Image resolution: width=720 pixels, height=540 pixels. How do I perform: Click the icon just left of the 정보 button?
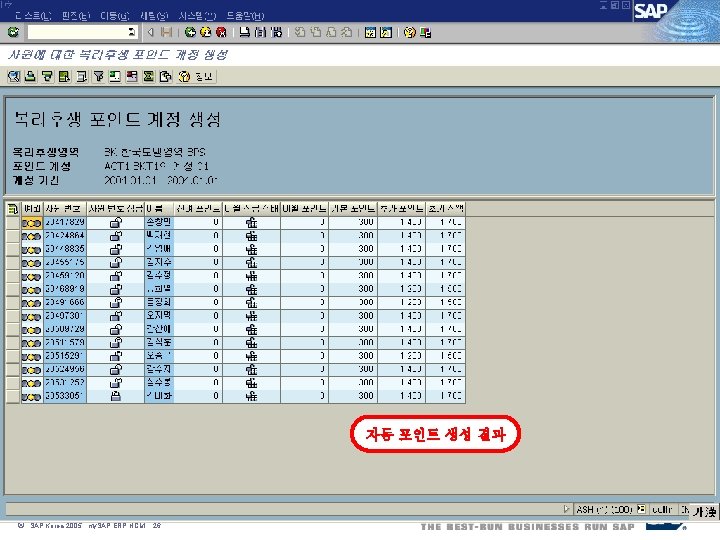click(x=166, y=76)
